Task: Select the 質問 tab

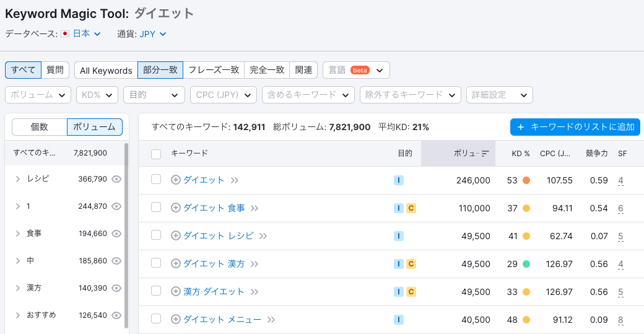Action: (x=55, y=70)
